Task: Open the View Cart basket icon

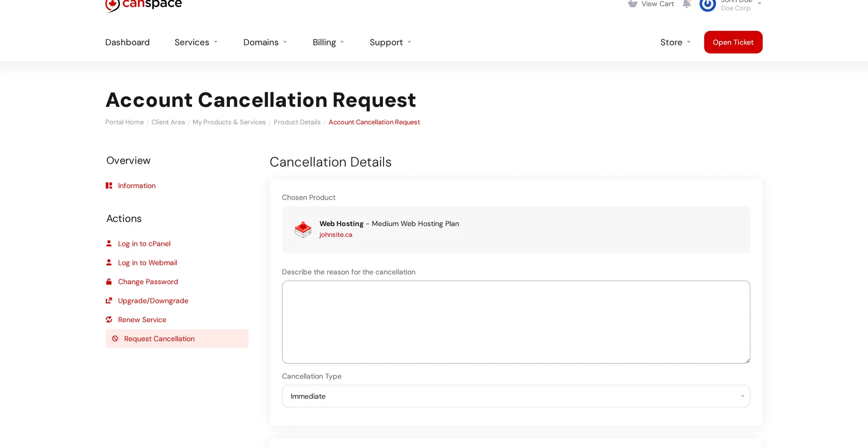Action: [x=633, y=4]
